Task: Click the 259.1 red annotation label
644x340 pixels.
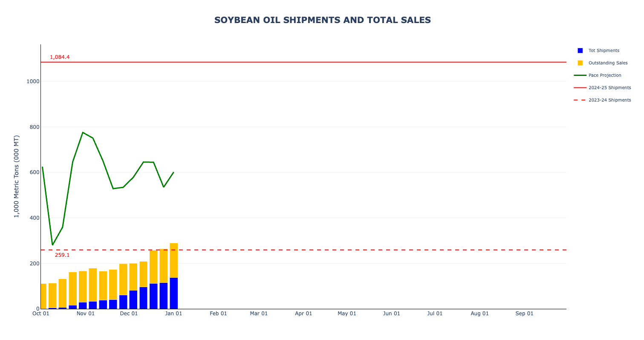Action: [62, 255]
